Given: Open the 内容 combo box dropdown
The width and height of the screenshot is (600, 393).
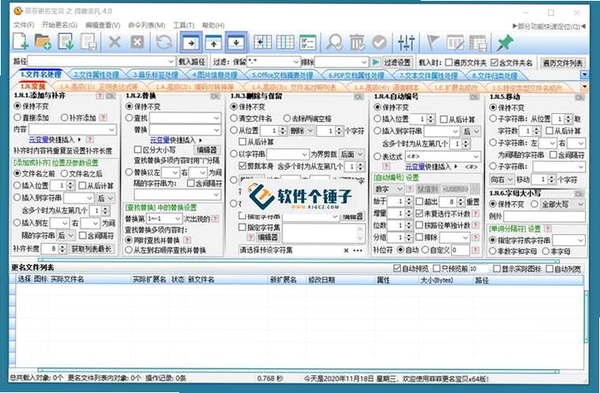Looking at the screenshot, I should point(112,129).
